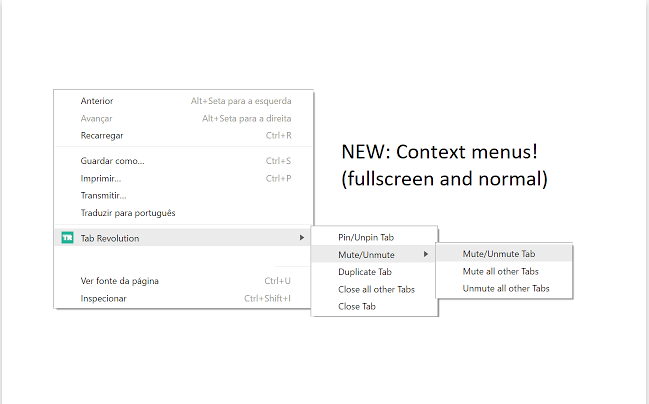
Task: Click Mute/Unmute Tab in the last submenu
Action: coord(504,254)
